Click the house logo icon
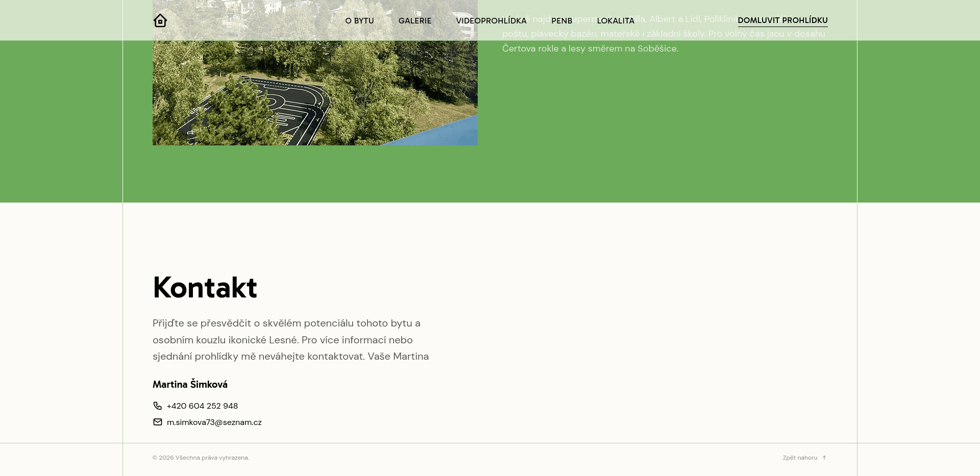The image size is (980, 476). pyautogui.click(x=160, y=20)
